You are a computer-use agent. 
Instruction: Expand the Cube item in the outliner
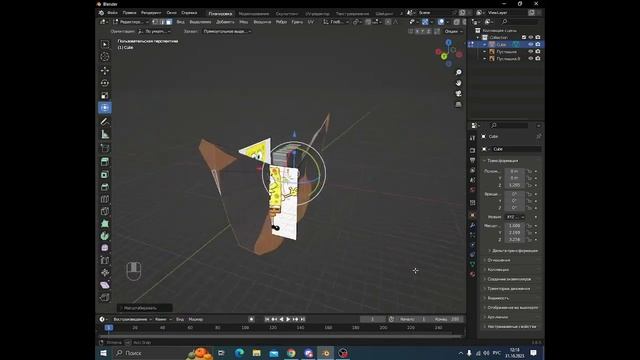485,44
